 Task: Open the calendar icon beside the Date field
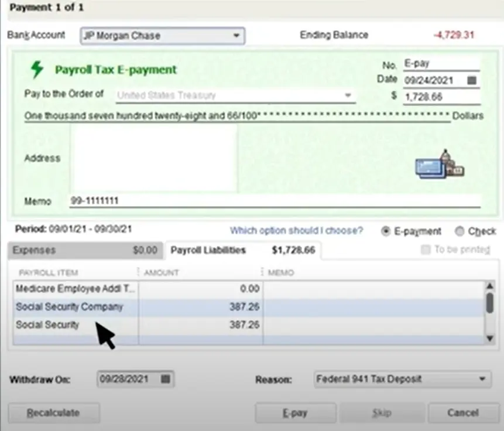pos(472,81)
